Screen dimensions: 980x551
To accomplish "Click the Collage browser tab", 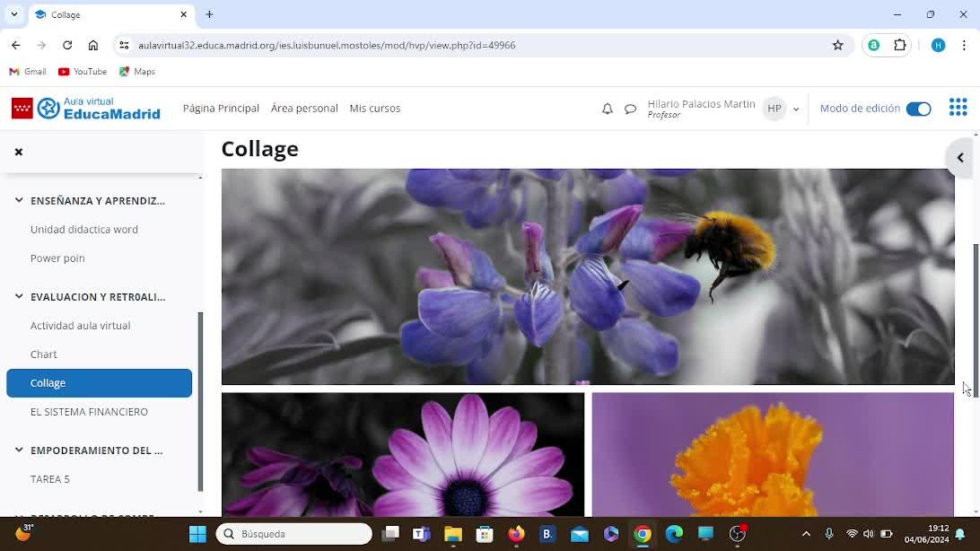I will click(x=111, y=14).
